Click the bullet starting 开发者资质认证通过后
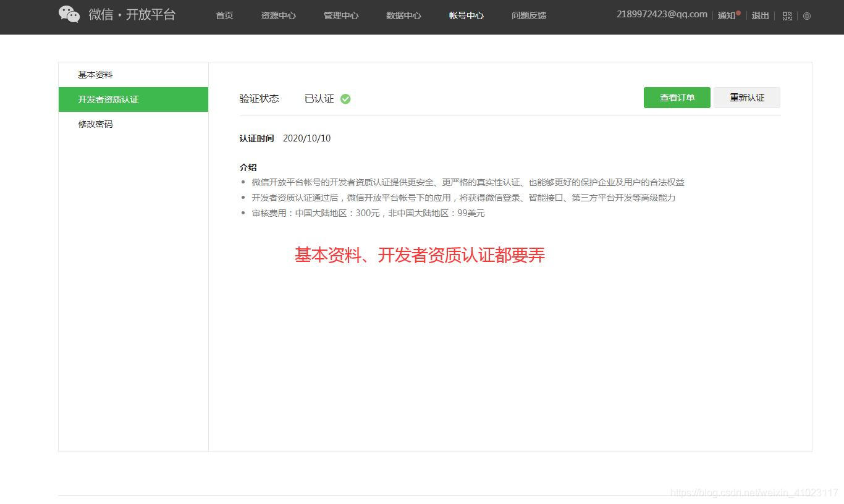 click(463, 198)
